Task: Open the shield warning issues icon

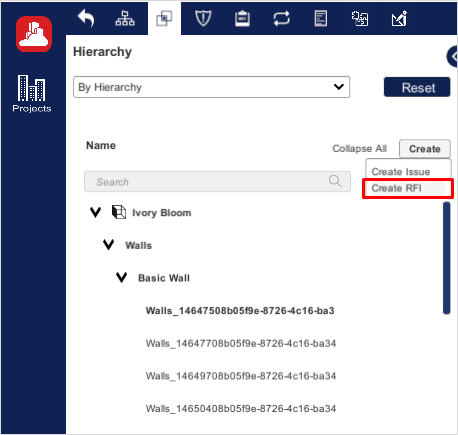Action: tap(203, 18)
